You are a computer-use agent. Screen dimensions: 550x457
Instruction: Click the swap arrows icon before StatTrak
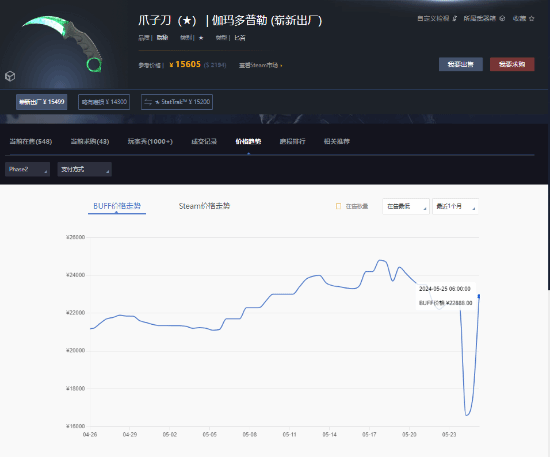[x=148, y=102]
